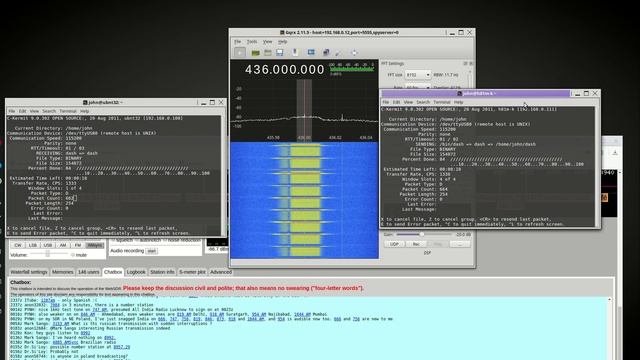
Task: Toggle the noise reduction checkbox
Action: [165, 240]
